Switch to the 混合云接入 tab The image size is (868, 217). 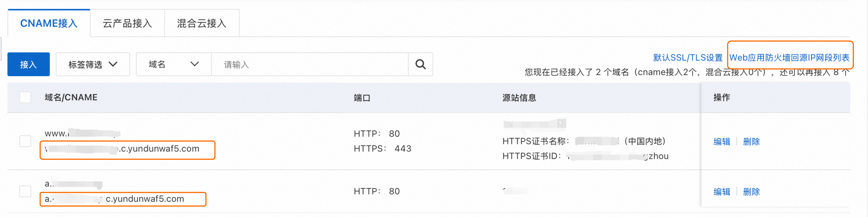202,23
